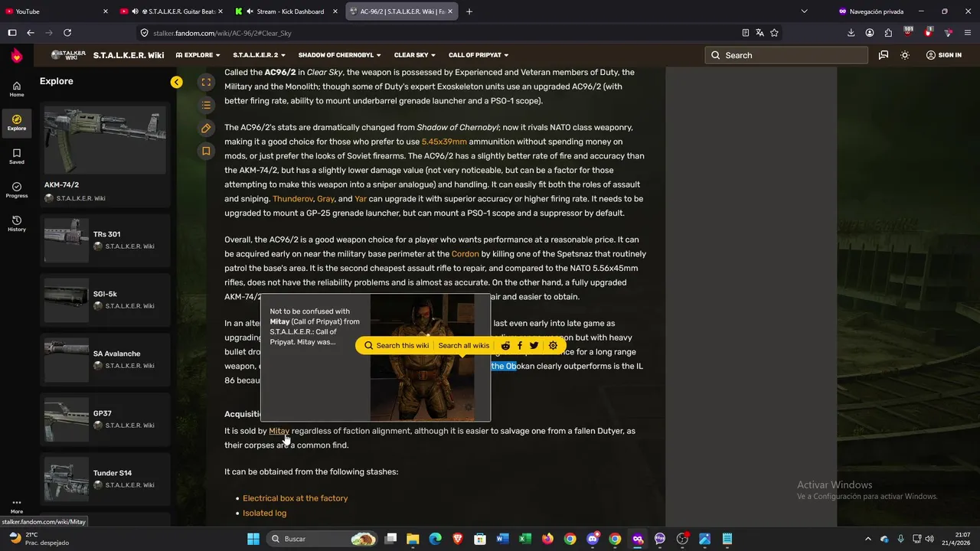Expand the CLEAR SKY menu
The height and width of the screenshot is (551, 980).
[x=414, y=55]
